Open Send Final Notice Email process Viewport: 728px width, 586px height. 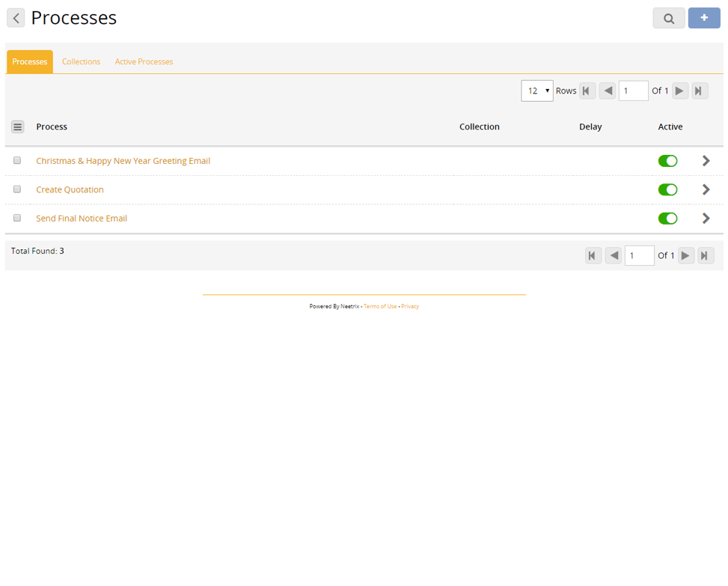click(x=82, y=219)
